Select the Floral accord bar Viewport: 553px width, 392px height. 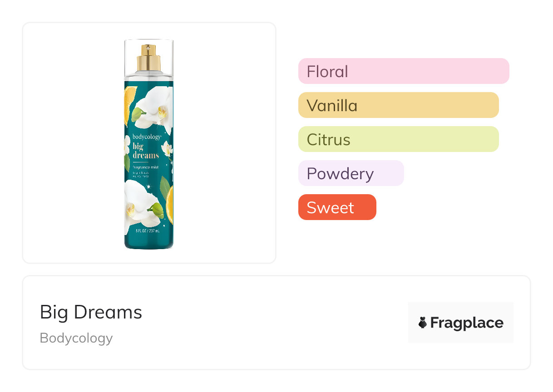(403, 71)
